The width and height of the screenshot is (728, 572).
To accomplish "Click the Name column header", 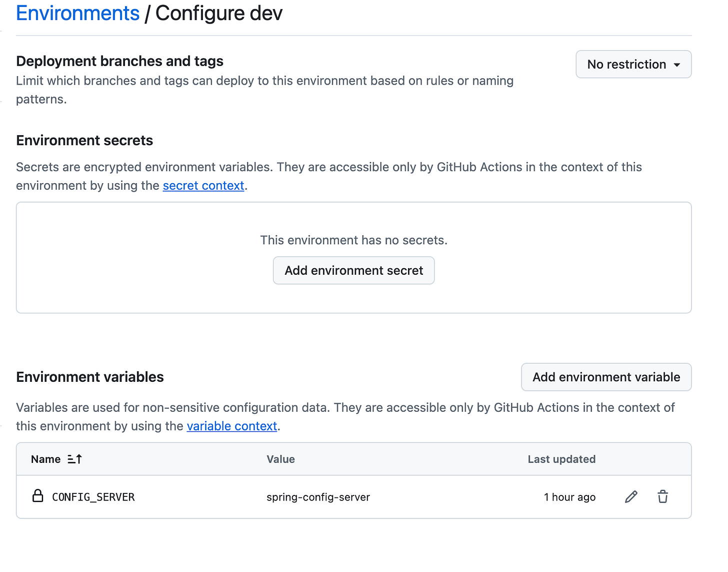I will pos(45,459).
